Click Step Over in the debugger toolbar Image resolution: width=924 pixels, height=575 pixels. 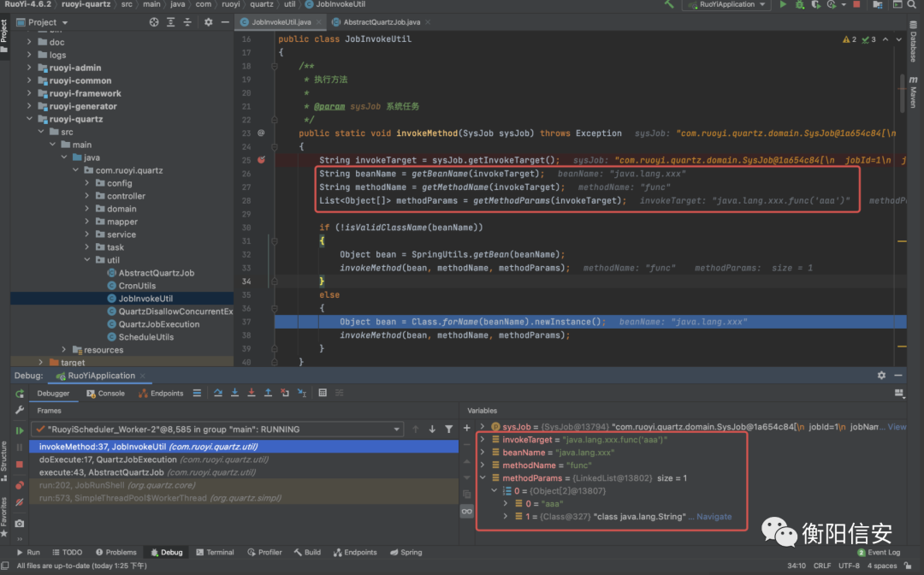(x=218, y=393)
